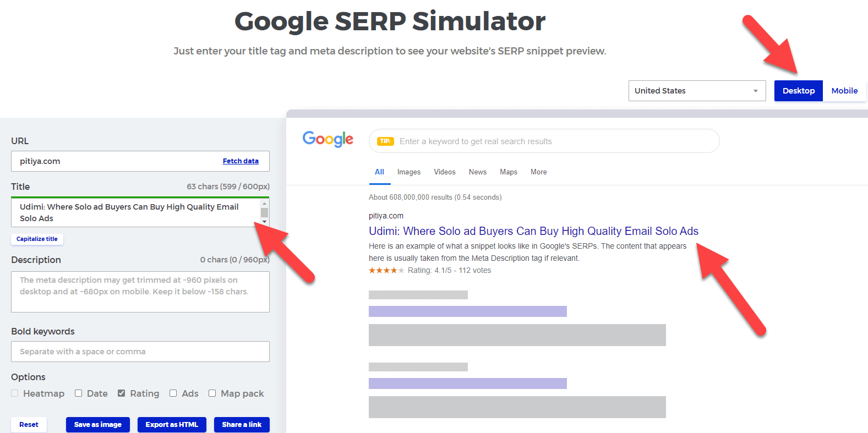Uncheck the Rating option
Screen dimensions: 868x433
[x=122, y=393]
